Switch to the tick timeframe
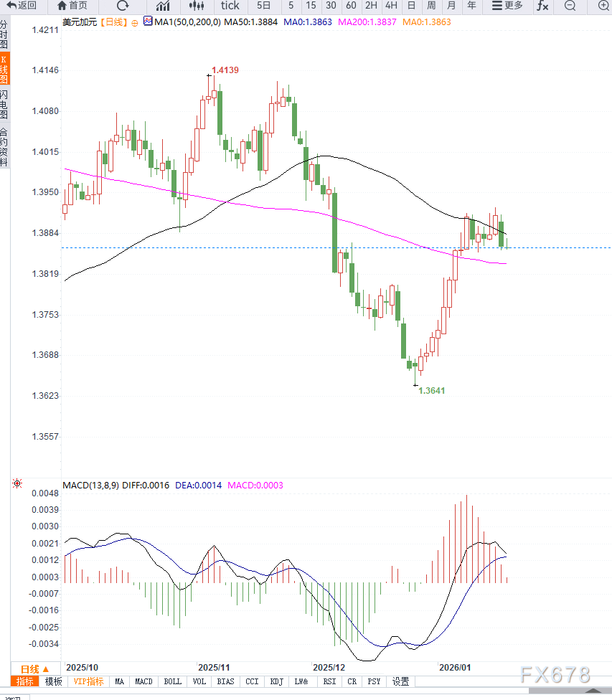The width and height of the screenshot is (612, 700). point(230,6)
